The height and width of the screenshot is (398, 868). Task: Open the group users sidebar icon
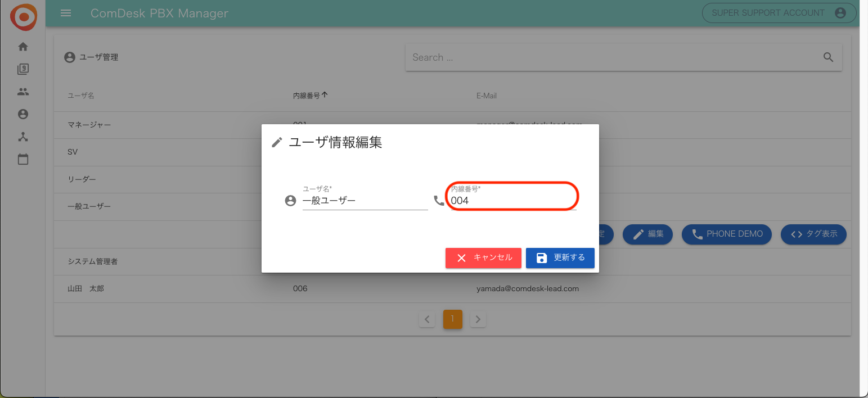pos(23,92)
